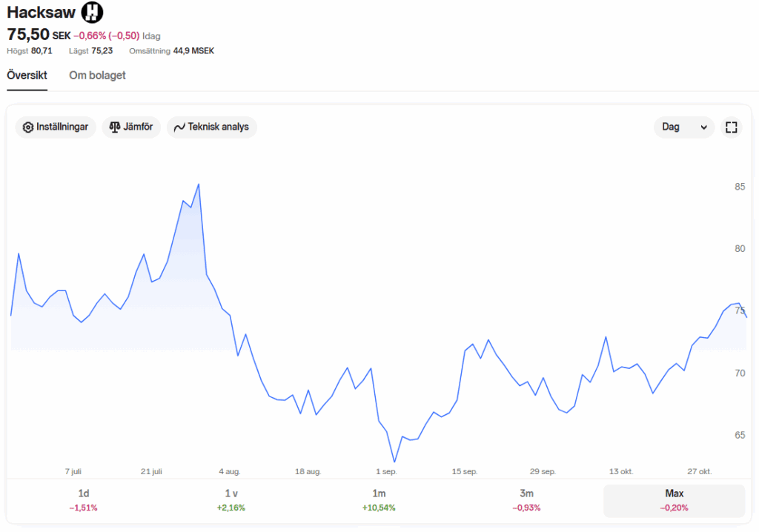Switch to the Översikt tab
This screenshot has height=532, width=759.
[x=27, y=76]
